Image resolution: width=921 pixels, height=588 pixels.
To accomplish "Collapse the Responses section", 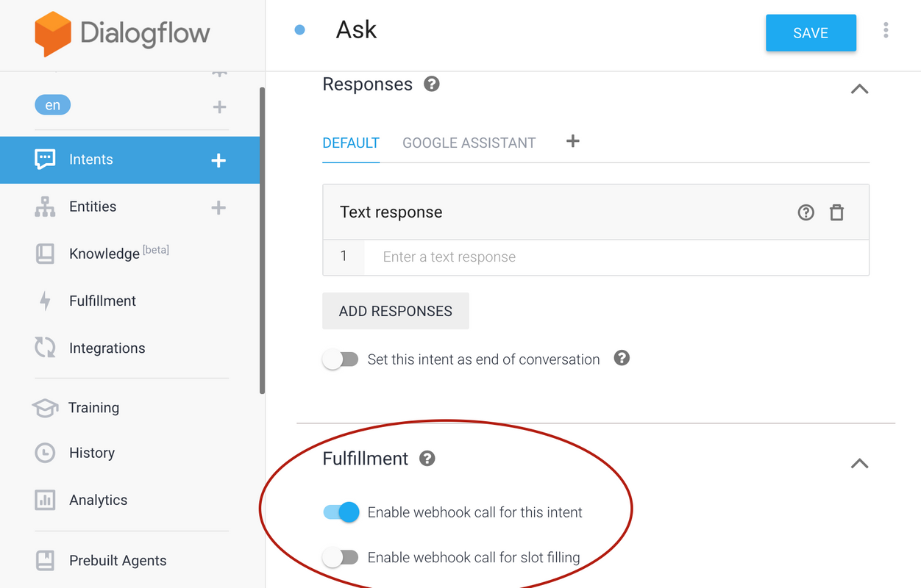I will [859, 89].
